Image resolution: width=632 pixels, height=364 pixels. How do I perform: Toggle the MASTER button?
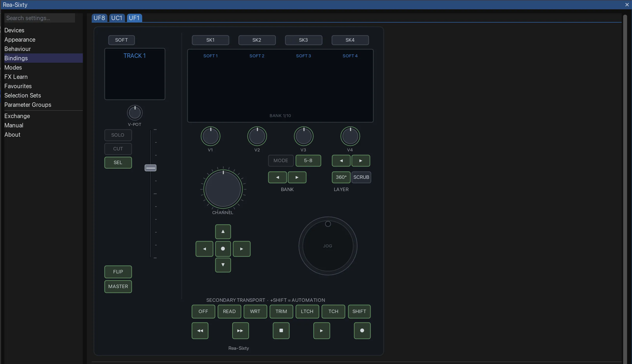pos(118,287)
